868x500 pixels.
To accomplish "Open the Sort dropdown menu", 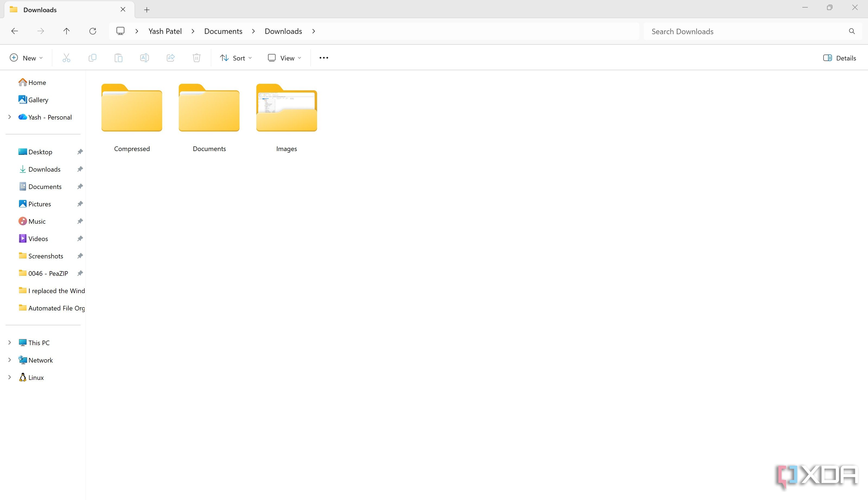I will [x=236, y=58].
